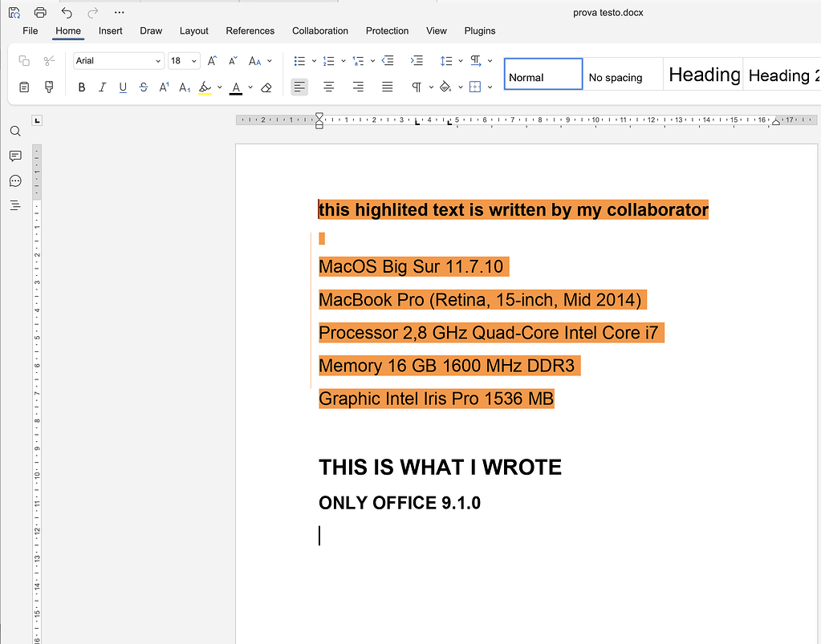Switch to the Insert ribbon tab
821x644 pixels.
(110, 30)
